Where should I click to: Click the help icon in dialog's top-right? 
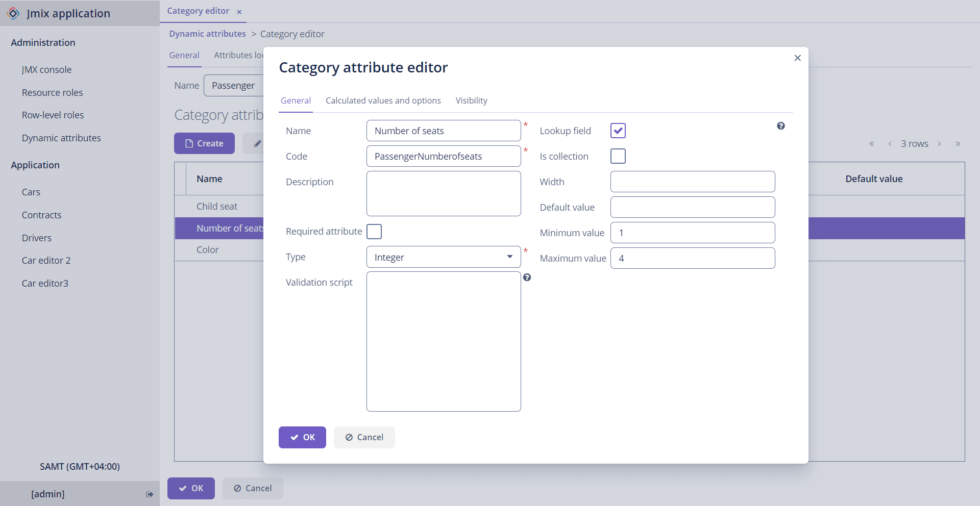click(x=780, y=126)
